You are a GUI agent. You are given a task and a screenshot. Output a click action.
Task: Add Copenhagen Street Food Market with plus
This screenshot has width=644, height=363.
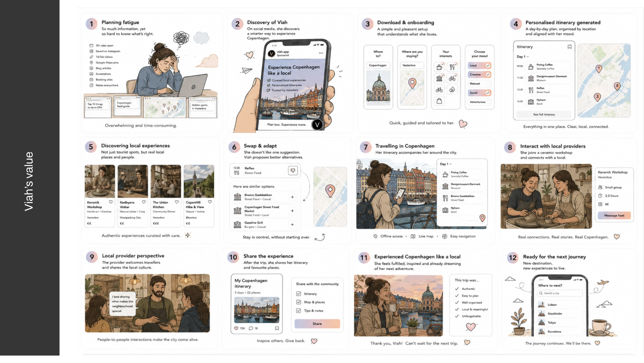click(x=292, y=211)
